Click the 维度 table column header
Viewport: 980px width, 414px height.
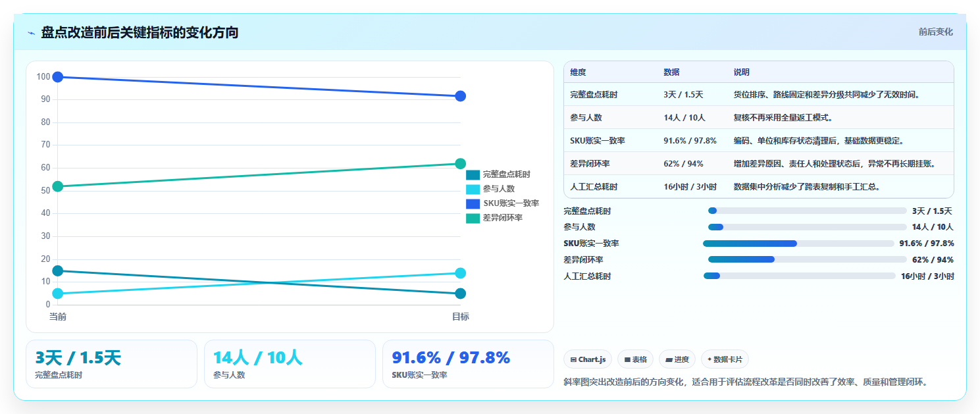[611, 72]
